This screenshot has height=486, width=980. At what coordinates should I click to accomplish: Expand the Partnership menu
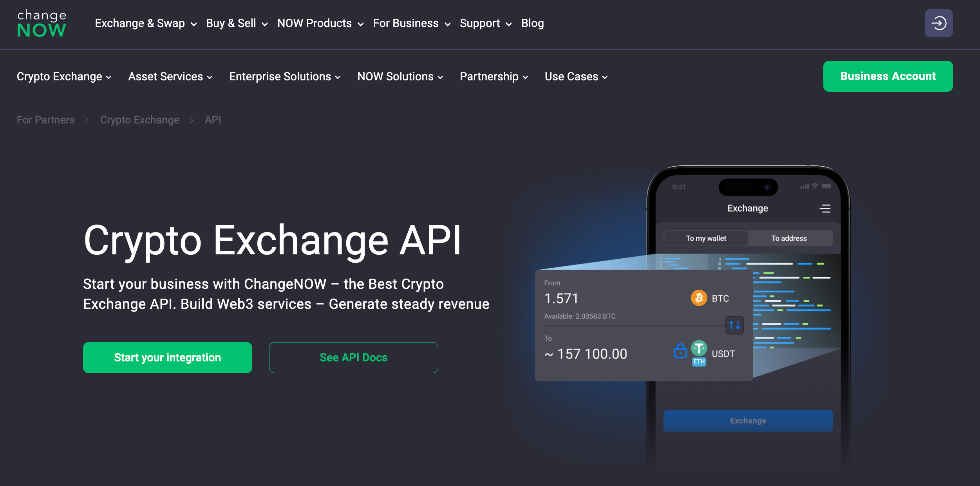(494, 76)
